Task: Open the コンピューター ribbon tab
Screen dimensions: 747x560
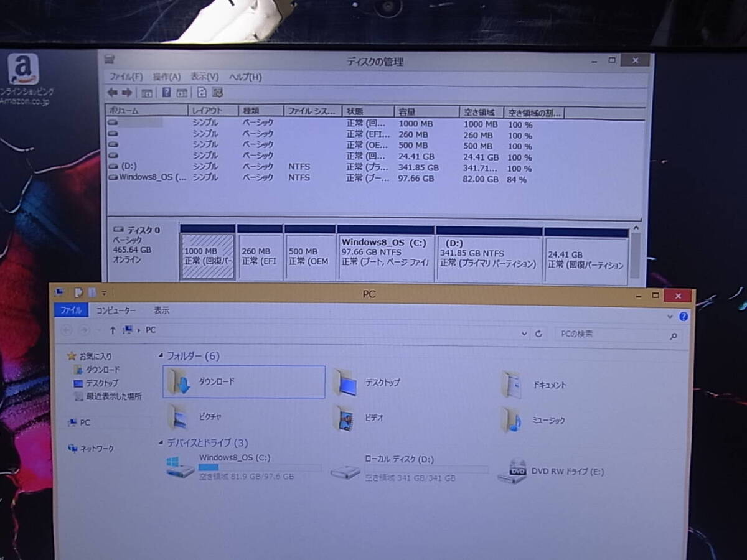Action: pos(115,310)
